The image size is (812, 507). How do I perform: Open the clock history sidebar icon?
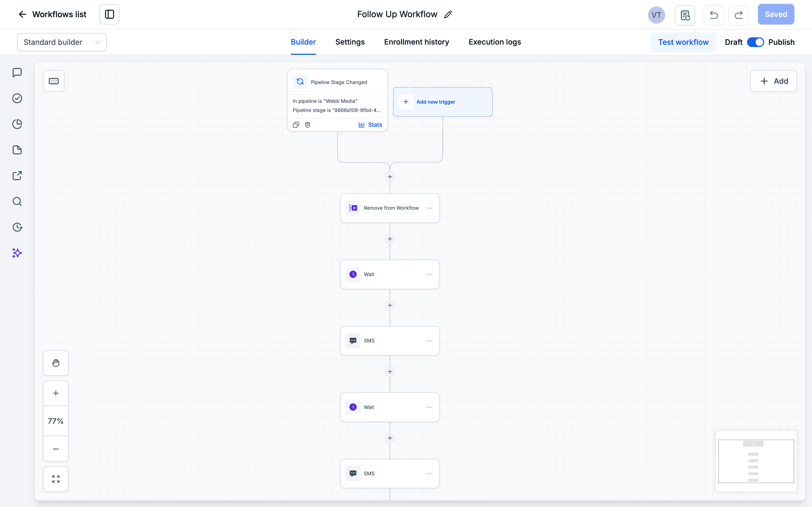tap(17, 227)
